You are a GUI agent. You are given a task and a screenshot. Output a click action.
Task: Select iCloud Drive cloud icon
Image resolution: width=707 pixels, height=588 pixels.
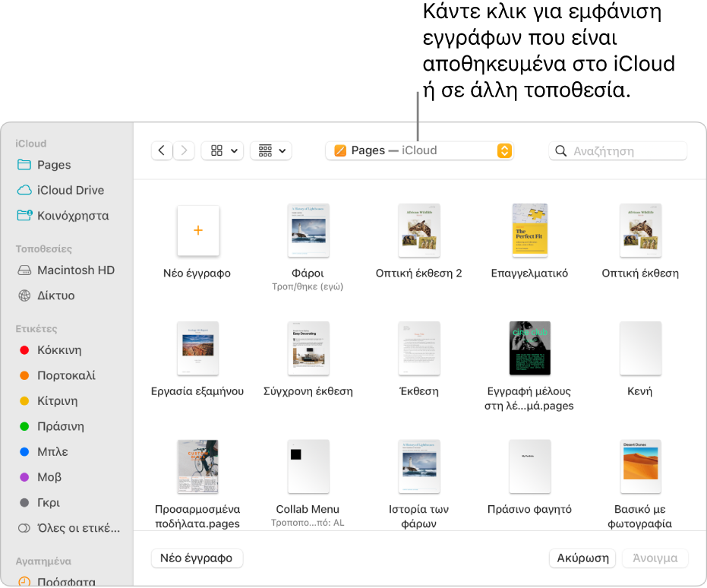point(24,190)
